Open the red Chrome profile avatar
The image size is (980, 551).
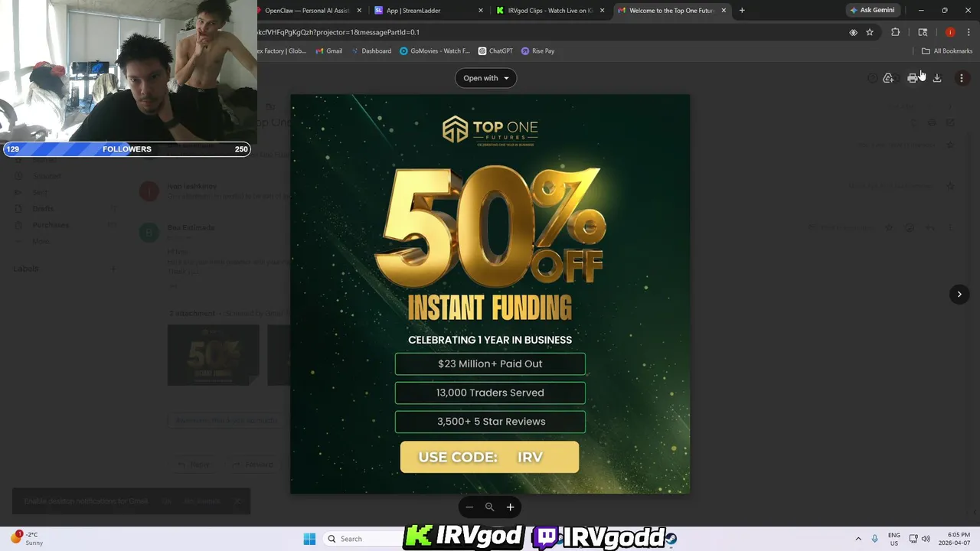pos(950,32)
